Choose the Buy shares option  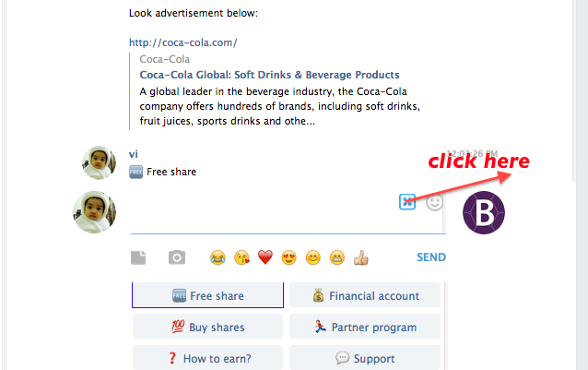[x=207, y=327]
